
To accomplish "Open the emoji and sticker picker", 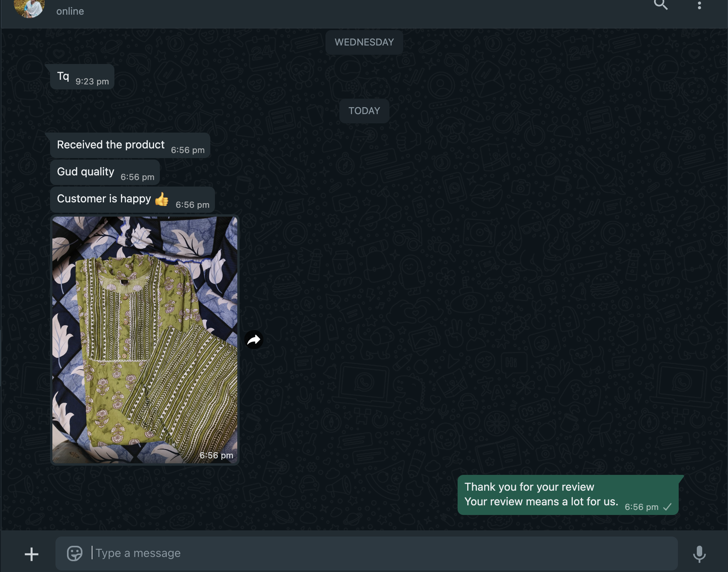I will click(x=75, y=553).
